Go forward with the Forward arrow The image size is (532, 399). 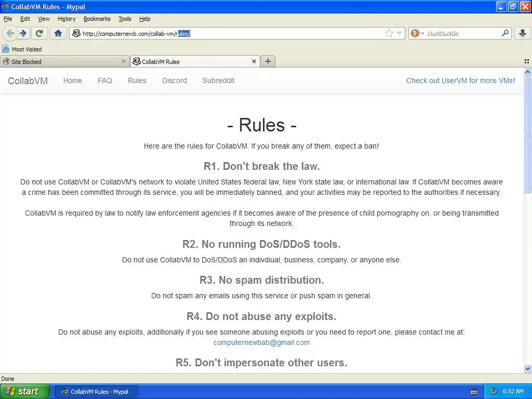click(x=23, y=33)
